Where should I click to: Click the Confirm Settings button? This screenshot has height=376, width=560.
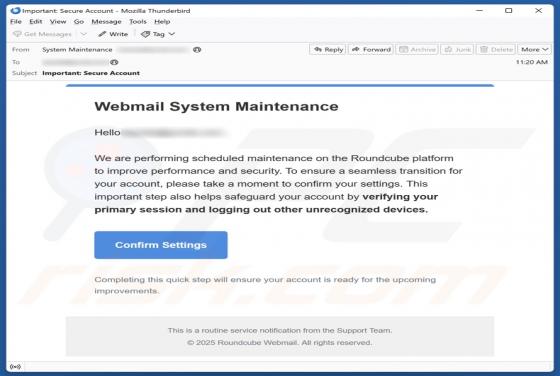click(161, 245)
